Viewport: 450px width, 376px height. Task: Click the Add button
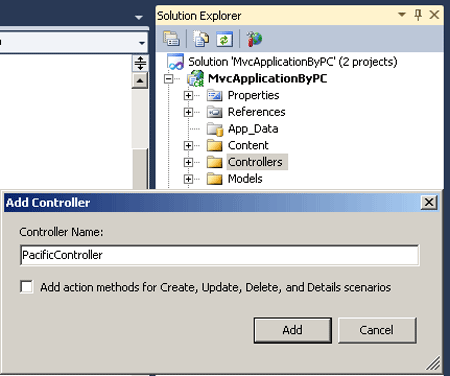click(x=293, y=330)
